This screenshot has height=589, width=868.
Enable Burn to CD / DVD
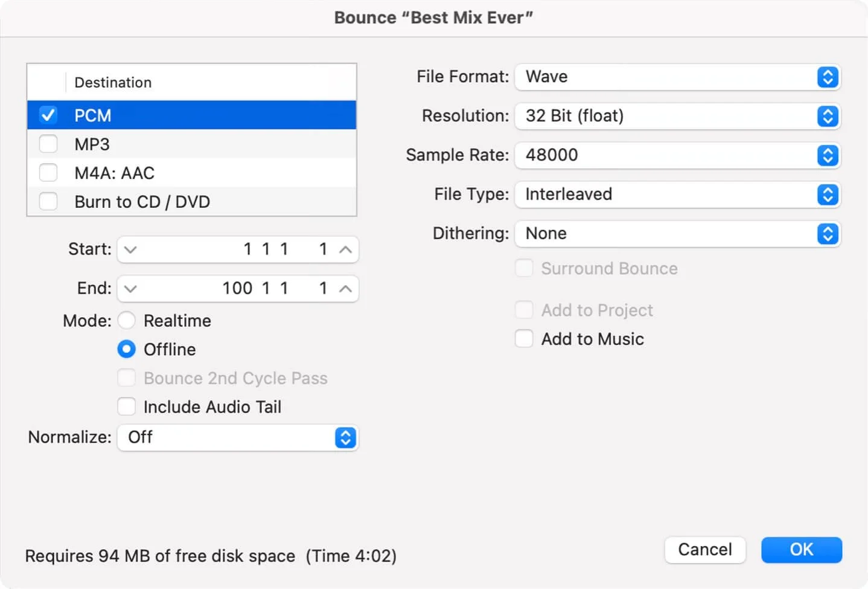48,201
